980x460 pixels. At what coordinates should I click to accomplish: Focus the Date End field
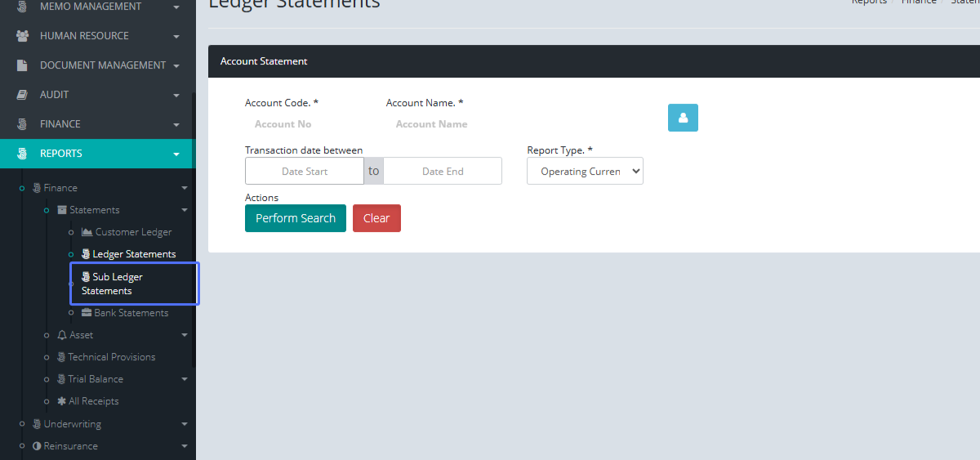pyautogui.click(x=443, y=172)
